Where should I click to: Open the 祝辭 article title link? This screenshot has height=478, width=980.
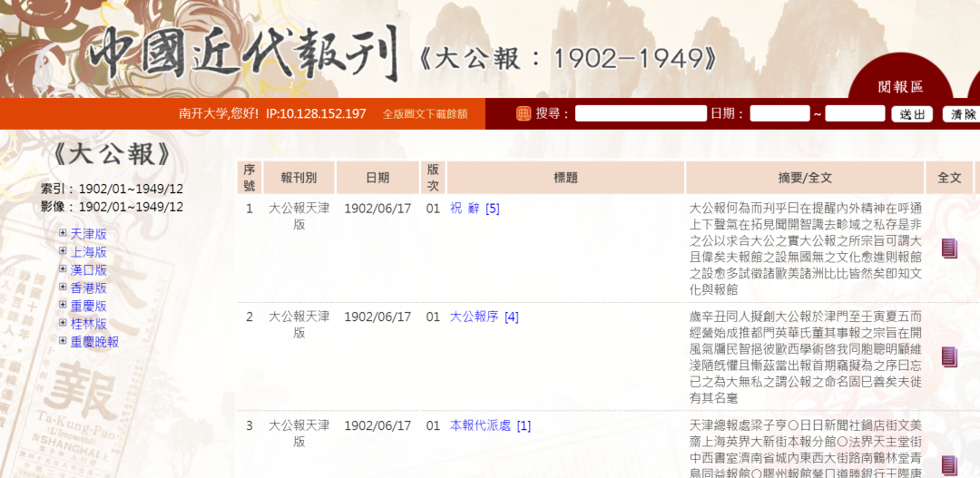[x=465, y=209]
